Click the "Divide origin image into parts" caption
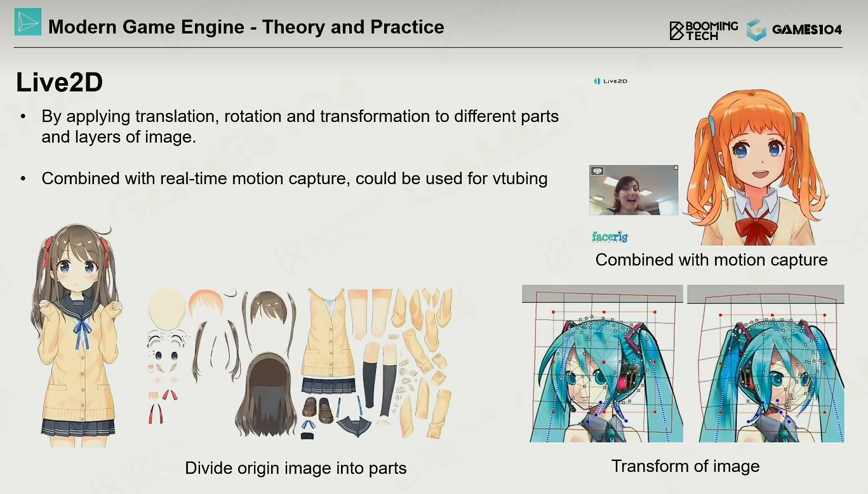Screen dimensions: 868x494 [296, 469]
